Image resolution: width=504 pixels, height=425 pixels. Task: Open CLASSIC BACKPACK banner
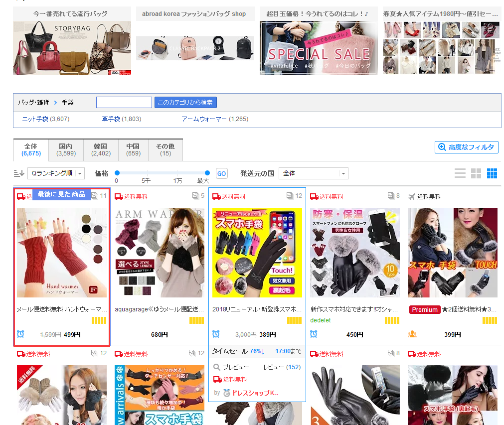click(x=195, y=48)
